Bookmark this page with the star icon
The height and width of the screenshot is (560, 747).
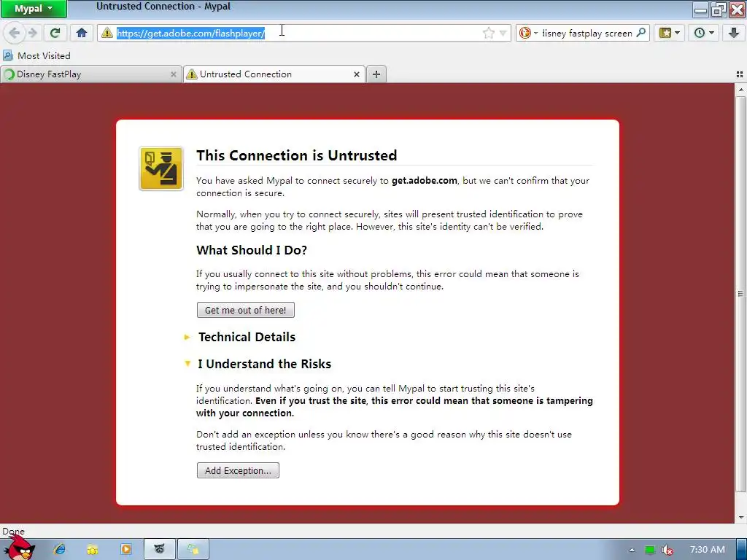(488, 33)
